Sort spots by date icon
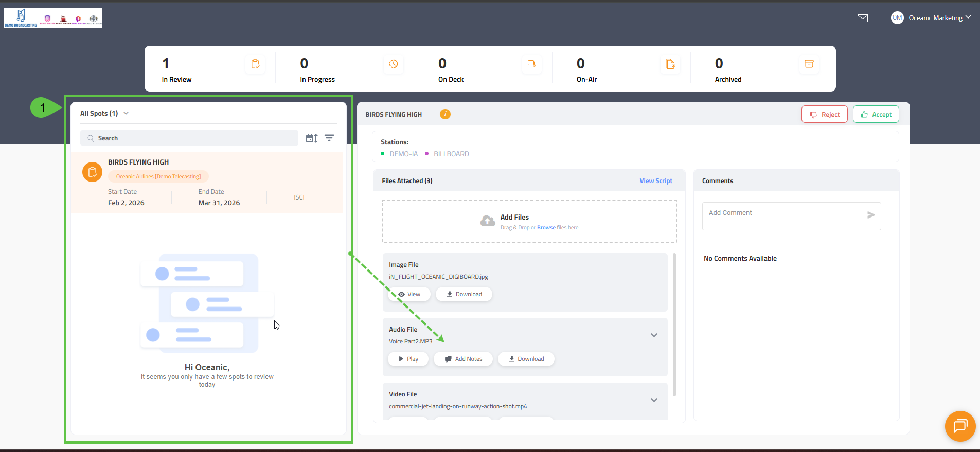 (312, 138)
